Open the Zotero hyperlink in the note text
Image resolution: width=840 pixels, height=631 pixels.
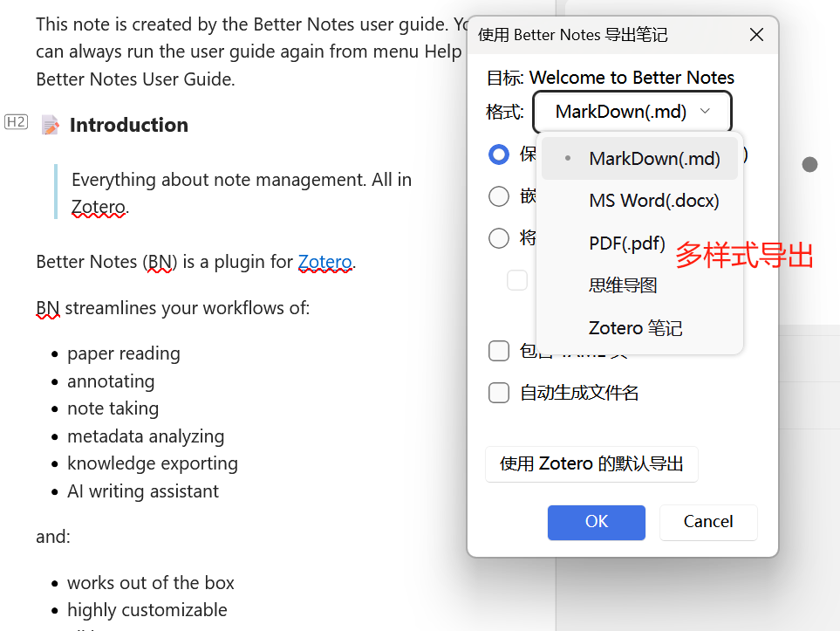click(x=324, y=261)
